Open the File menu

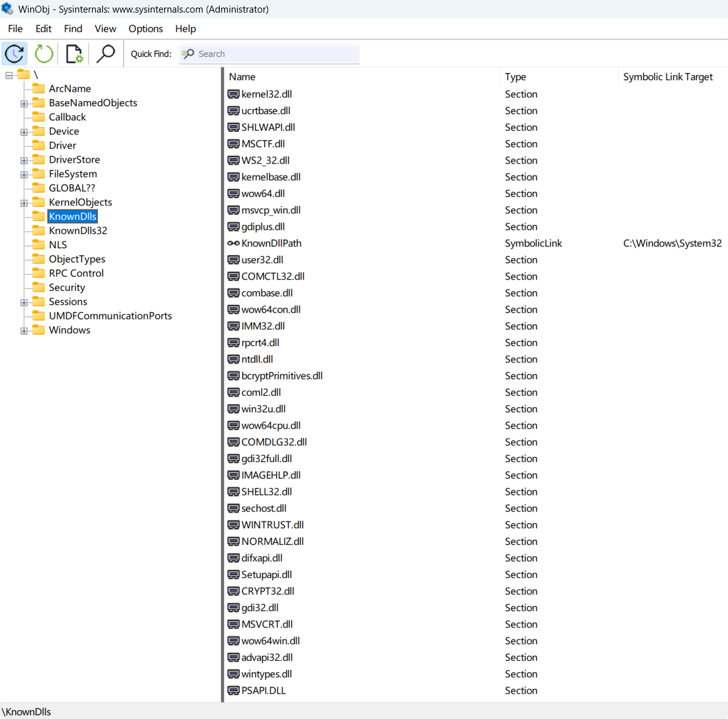[15, 29]
